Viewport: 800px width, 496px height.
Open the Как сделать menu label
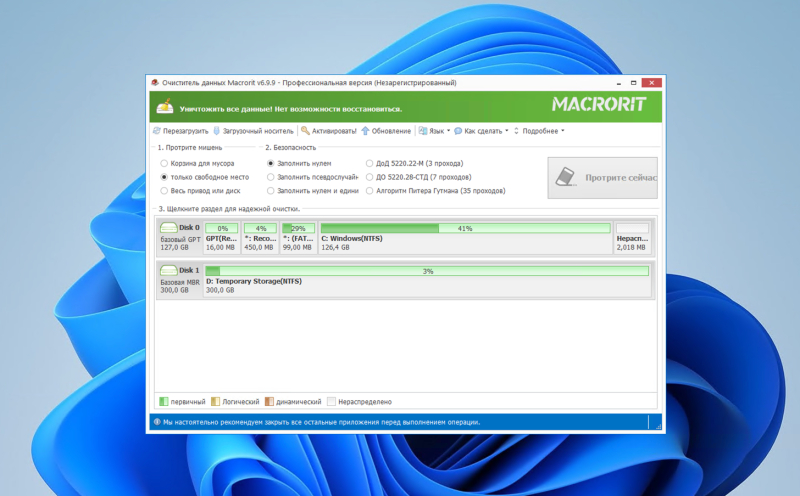tap(483, 131)
